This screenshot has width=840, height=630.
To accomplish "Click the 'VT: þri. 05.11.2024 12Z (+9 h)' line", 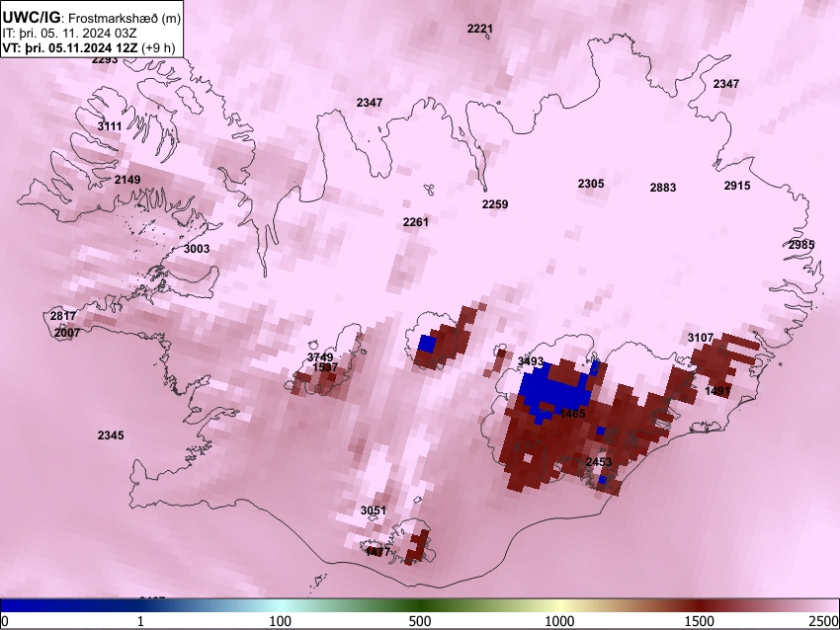I will pyautogui.click(x=89, y=47).
